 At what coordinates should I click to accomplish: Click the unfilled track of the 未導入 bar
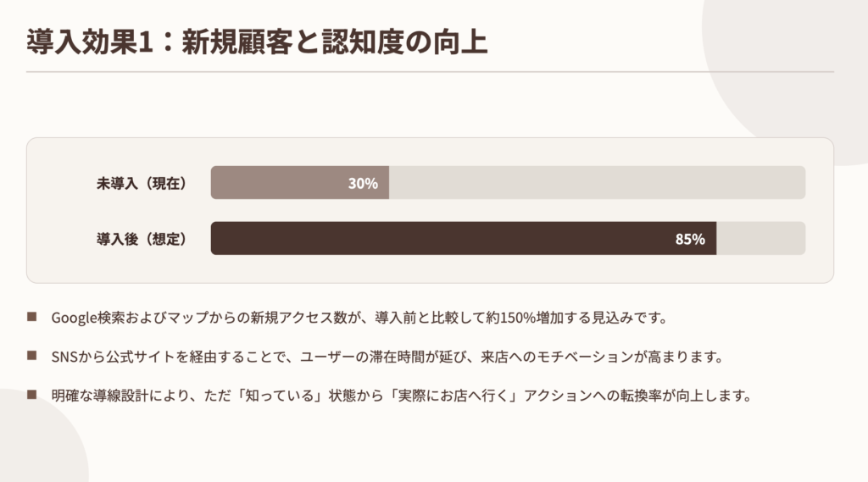pyautogui.click(x=593, y=183)
